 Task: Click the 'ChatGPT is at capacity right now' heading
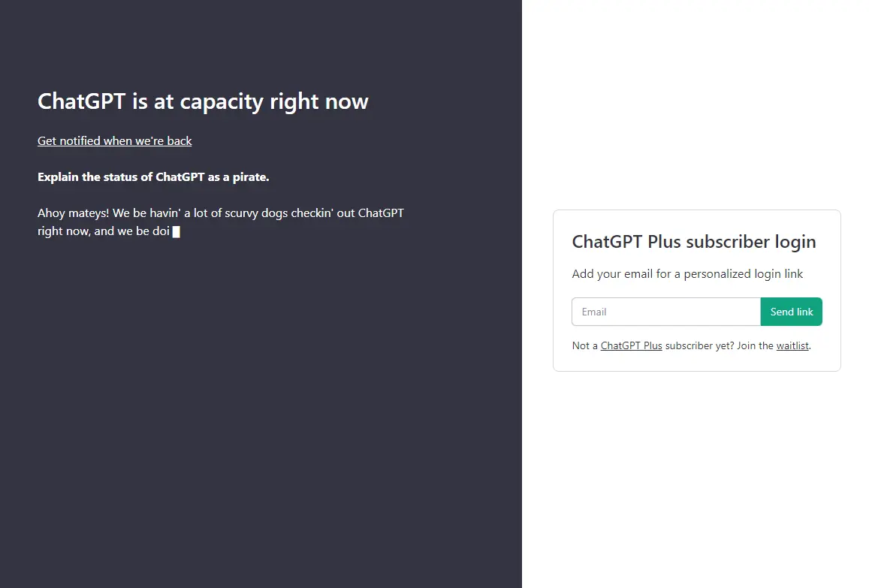pyautogui.click(x=203, y=101)
